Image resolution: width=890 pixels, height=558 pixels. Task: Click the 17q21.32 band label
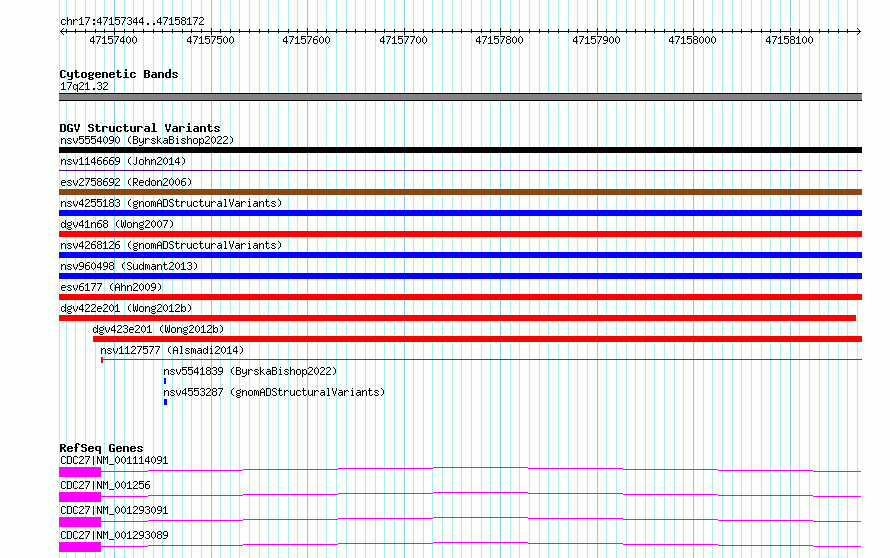tap(84, 86)
